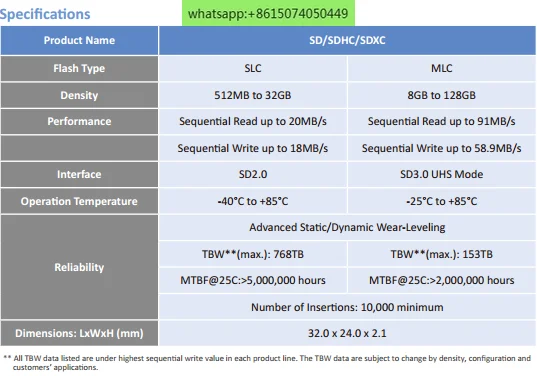The height and width of the screenshot is (376, 537).
Task: Select the SLC cell
Action: [x=253, y=68]
